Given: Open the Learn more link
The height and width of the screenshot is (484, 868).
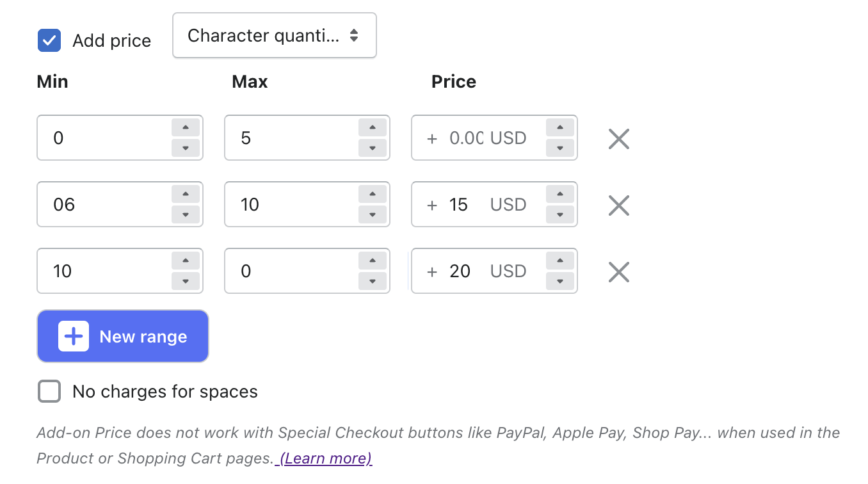Looking at the screenshot, I should point(326,458).
